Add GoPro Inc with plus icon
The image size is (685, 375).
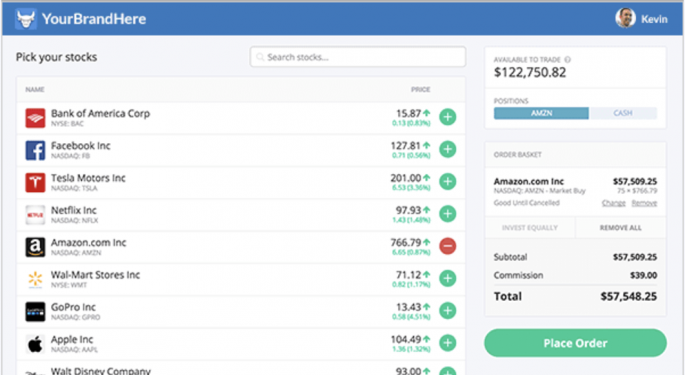click(447, 311)
